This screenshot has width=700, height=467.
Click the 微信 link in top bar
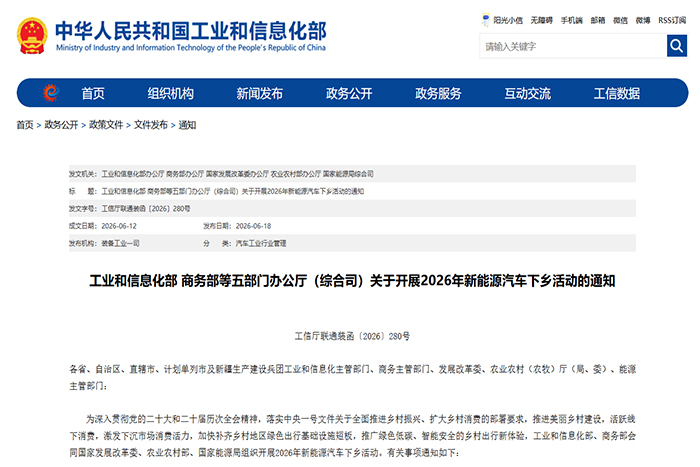(620, 21)
